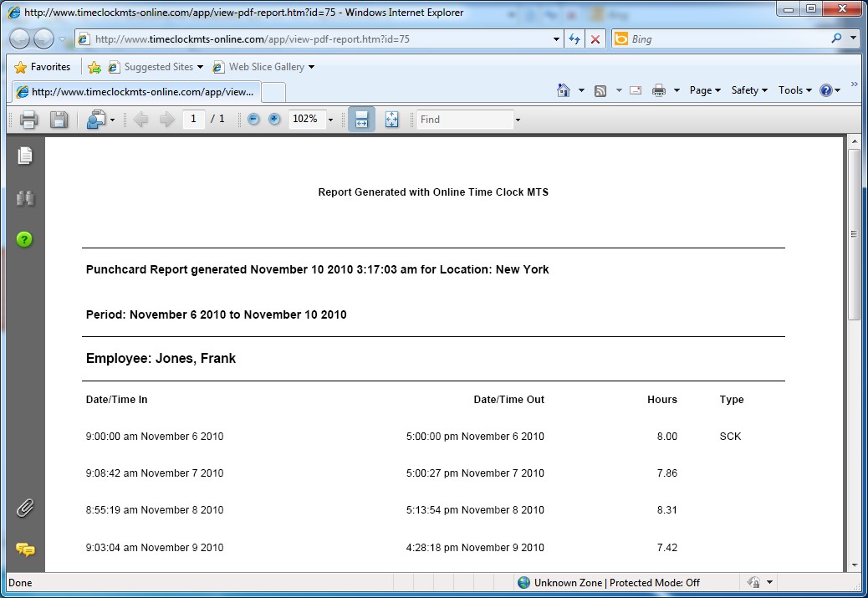This screenshot has width=868, height=598.
Task: Open the Favorites star button
Action: (43, 67)
